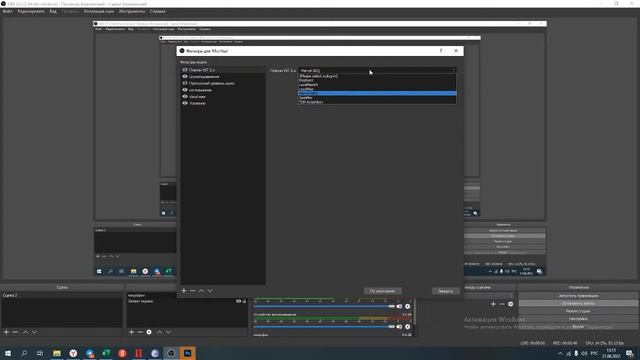The height and width of the screenshot is (360, 640).
Task: Move scene down in the Сцены panel
Action: [x=34, y=332]
